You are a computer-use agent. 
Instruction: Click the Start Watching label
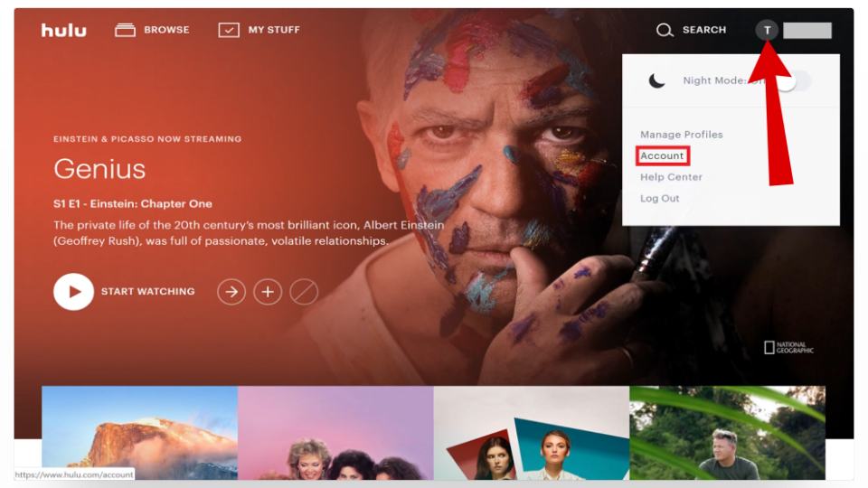click(x=147, y=292)
